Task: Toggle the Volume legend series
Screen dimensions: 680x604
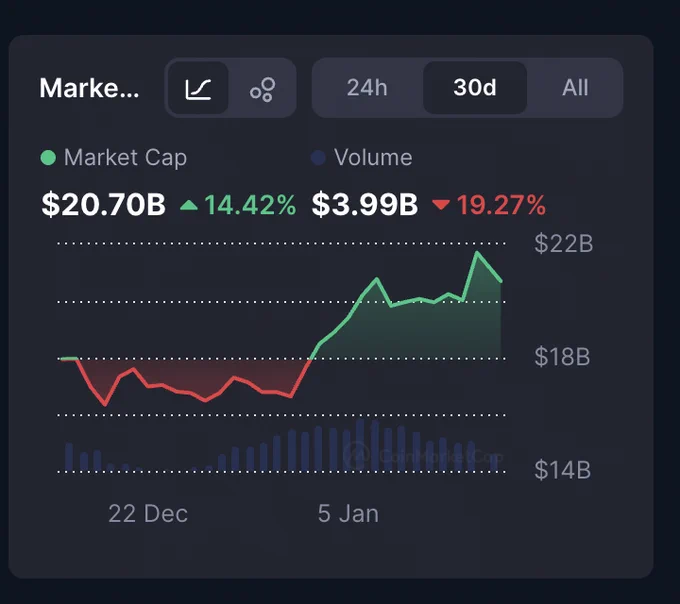Action: [x=362, y=157]
